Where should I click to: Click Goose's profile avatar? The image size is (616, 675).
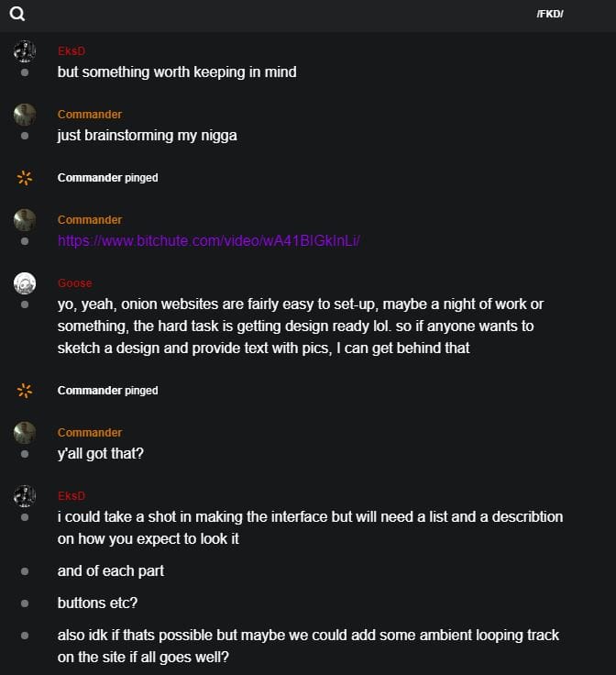(25, 283)
